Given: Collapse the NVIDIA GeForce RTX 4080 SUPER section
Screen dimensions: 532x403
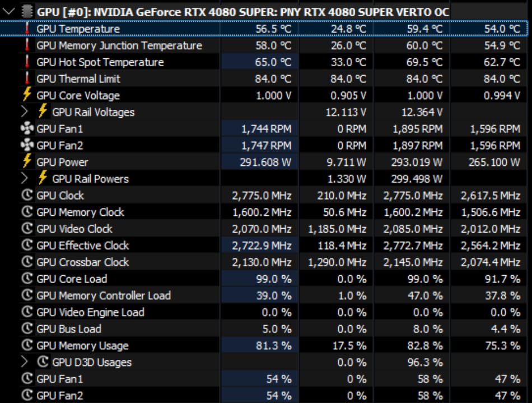Looking at the screenshot, I should click(10, 12).
